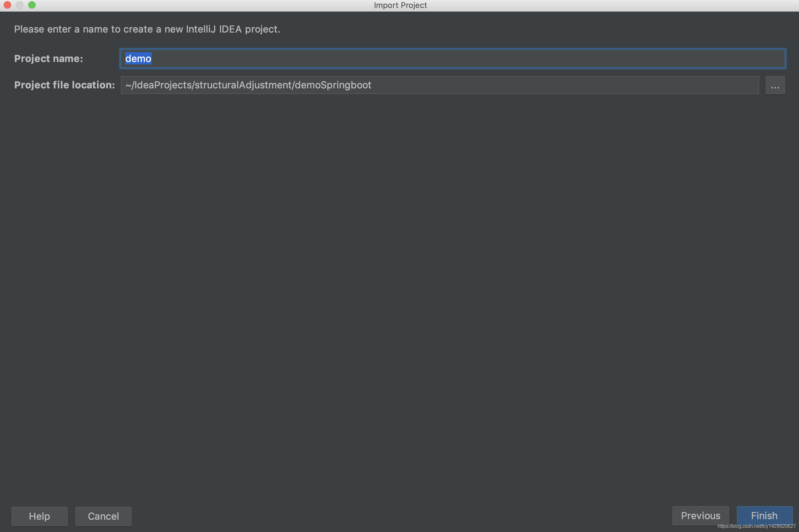Cancel the Import Project dialog
799x532 pixels.
(103, 516)
